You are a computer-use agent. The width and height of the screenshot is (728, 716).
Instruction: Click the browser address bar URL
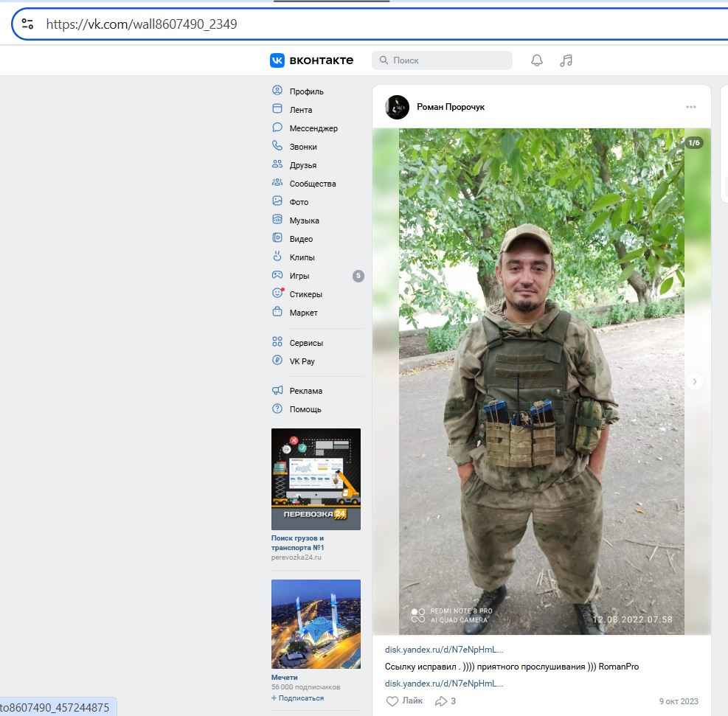point(142,24)
